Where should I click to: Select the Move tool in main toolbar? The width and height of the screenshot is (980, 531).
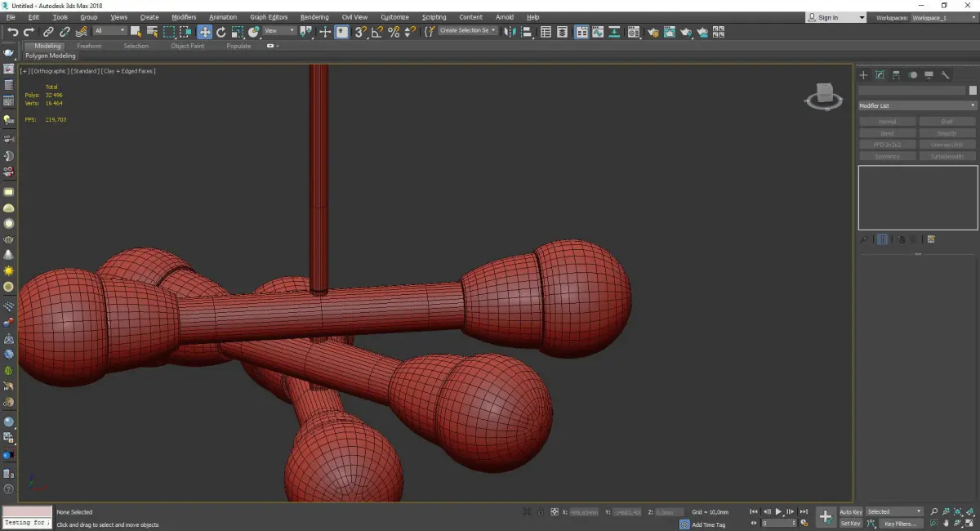click(x=204, y=32)
